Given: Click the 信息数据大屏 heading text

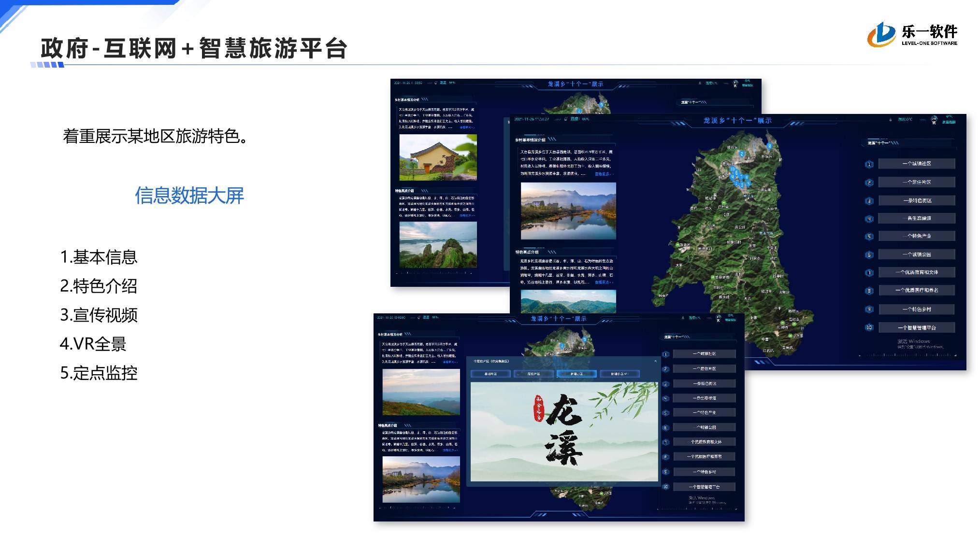Looking at the screenshot, I should pyautogui.click(x=189, y=196).
